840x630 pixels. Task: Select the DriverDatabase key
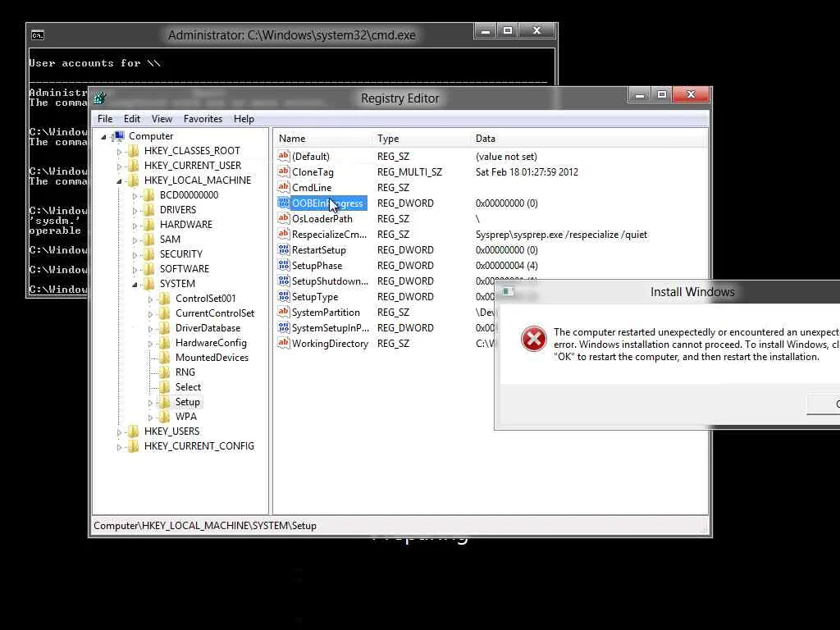click(208, 328)
